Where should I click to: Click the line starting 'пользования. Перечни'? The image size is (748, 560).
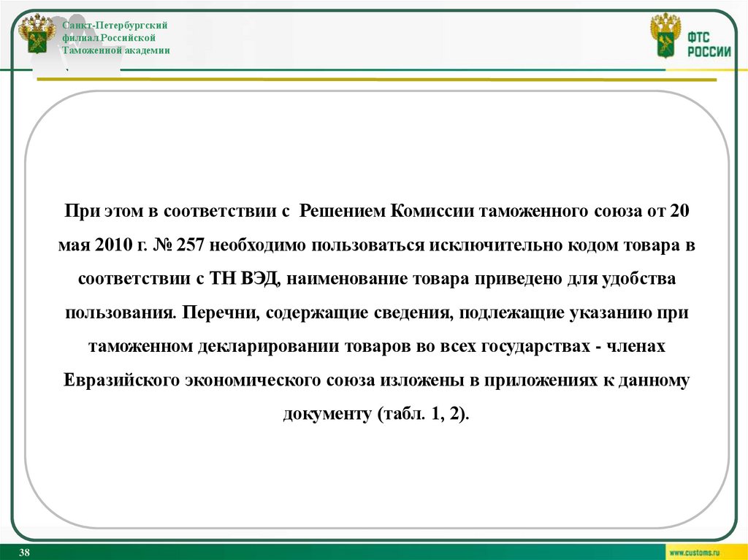click(x=377, y=313)
